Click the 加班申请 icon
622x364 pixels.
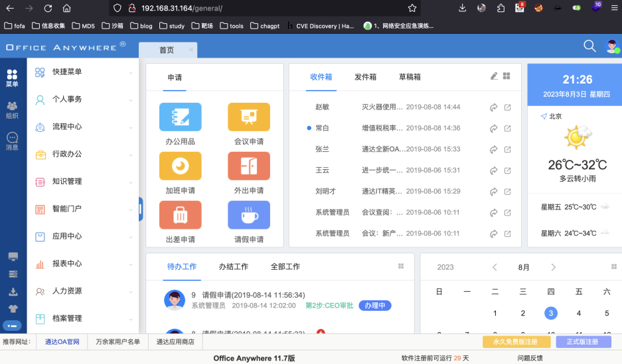[x=180, y=166]
